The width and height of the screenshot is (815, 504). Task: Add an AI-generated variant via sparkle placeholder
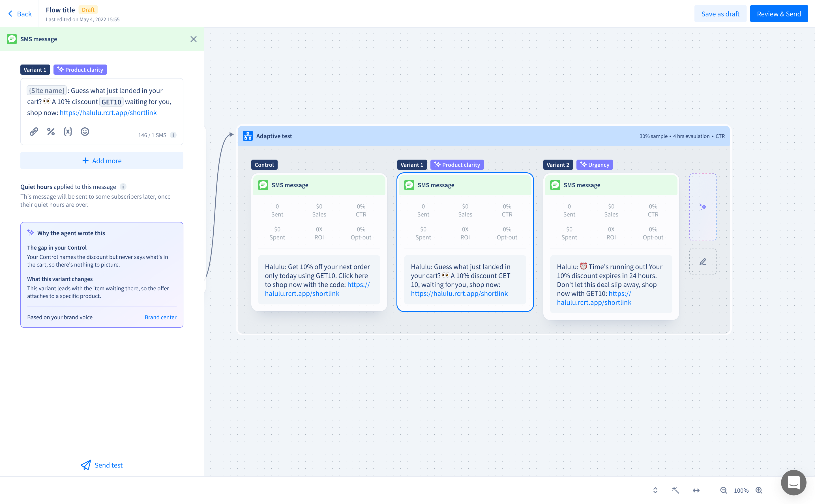(703, 207)
